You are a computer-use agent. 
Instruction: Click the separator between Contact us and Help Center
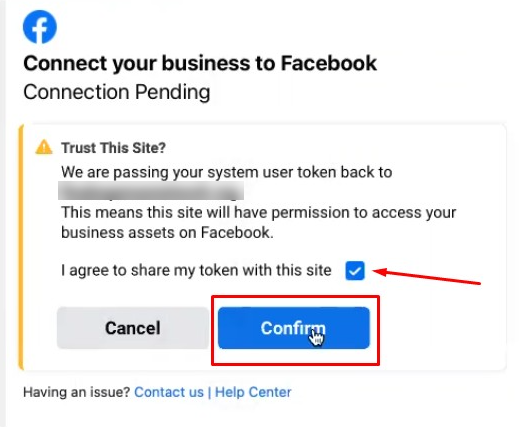209,392
